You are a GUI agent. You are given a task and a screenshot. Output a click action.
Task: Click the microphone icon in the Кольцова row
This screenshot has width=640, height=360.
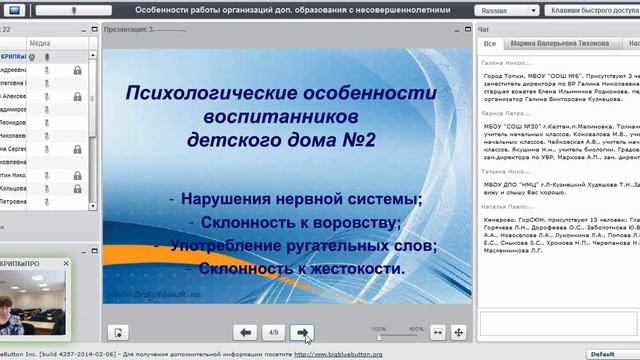[x=47, y=189]
